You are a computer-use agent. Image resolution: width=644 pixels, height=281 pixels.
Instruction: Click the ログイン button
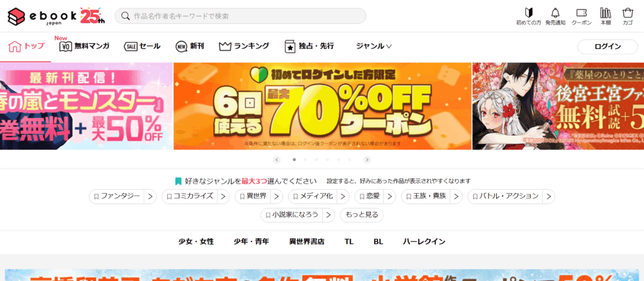pyautogui.click(x=608, y=47)
